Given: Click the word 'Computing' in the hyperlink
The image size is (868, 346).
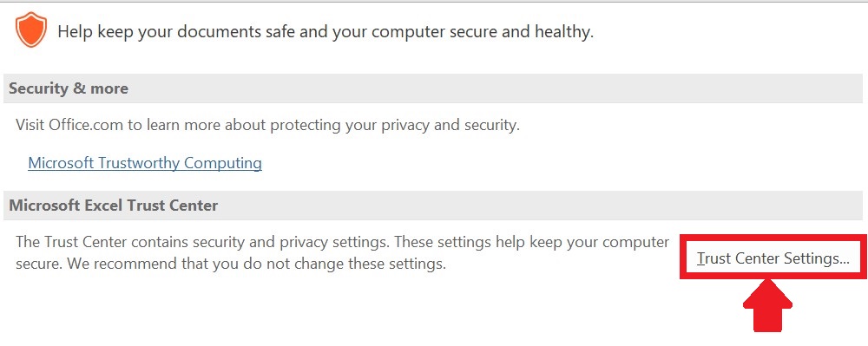Looking at the screenshot, I should [223, 163].
